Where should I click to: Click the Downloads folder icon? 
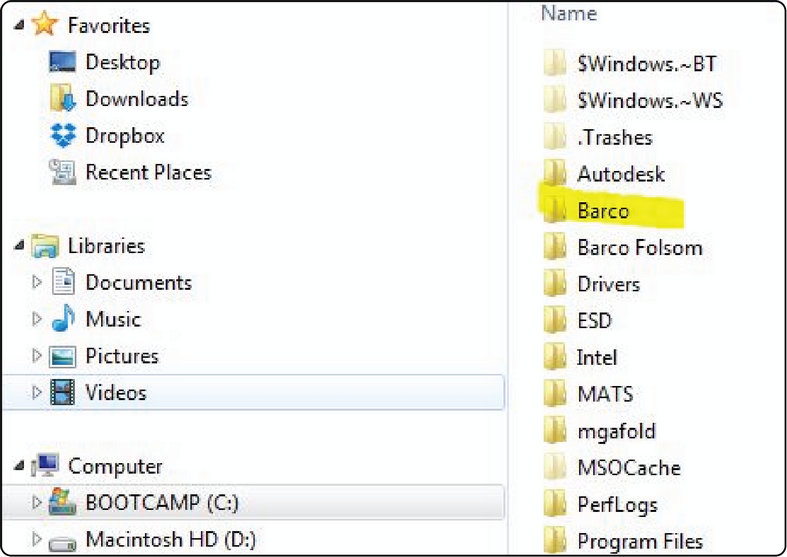[63, 98]
